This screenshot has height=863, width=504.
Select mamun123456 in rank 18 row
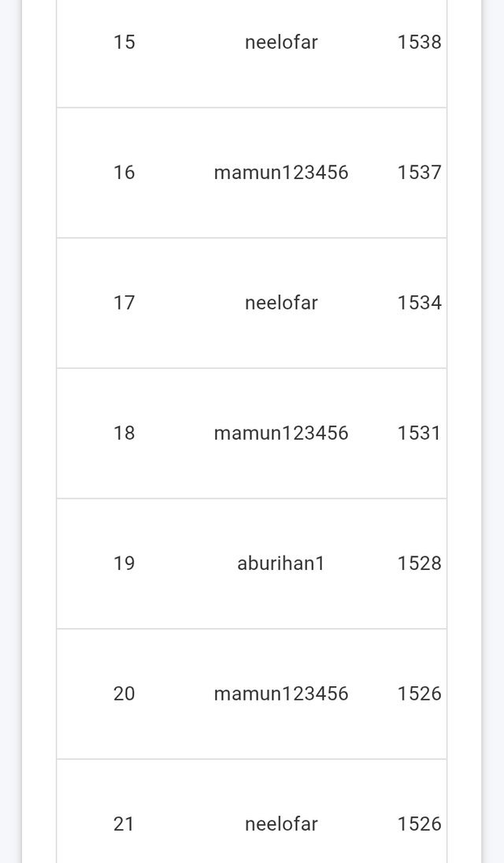[281, 433]
